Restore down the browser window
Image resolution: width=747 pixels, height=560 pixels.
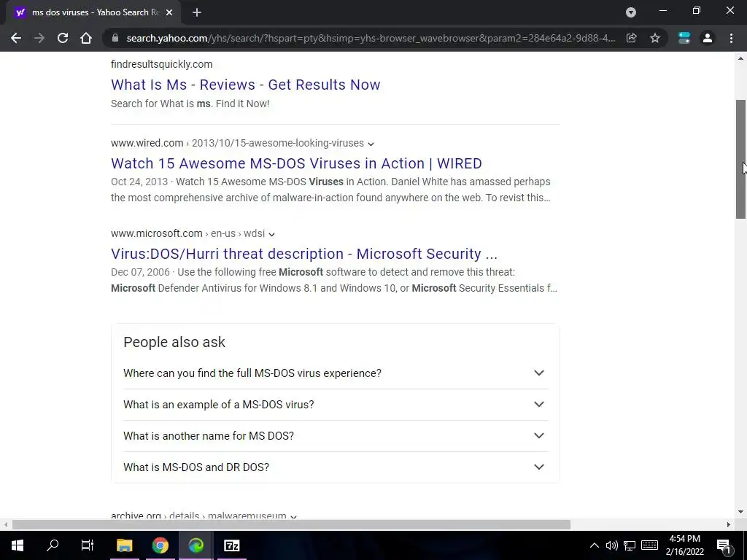[697, 10]
